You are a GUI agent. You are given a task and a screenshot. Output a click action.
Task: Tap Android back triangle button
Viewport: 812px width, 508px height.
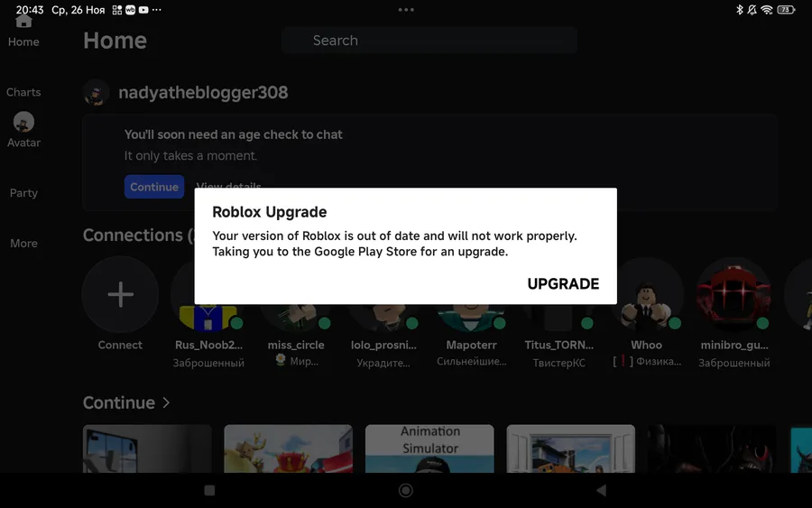[601, 490]
